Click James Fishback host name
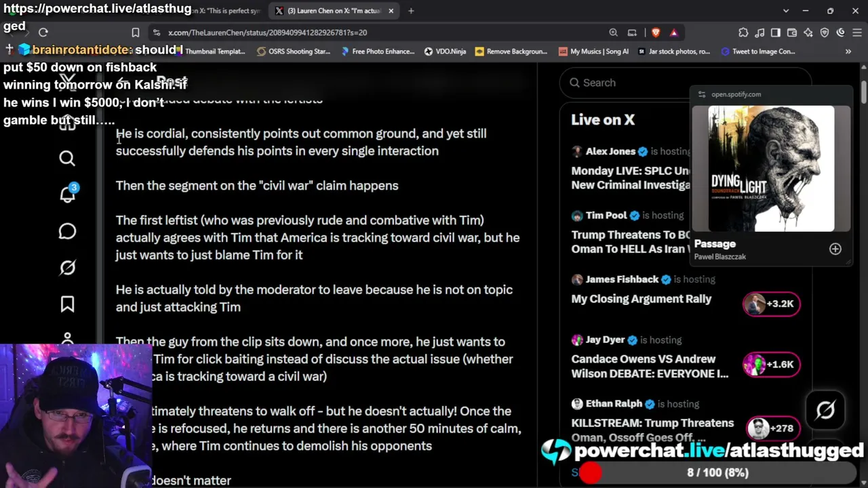The height and width of the screenshot is (488, 868). 622,279
